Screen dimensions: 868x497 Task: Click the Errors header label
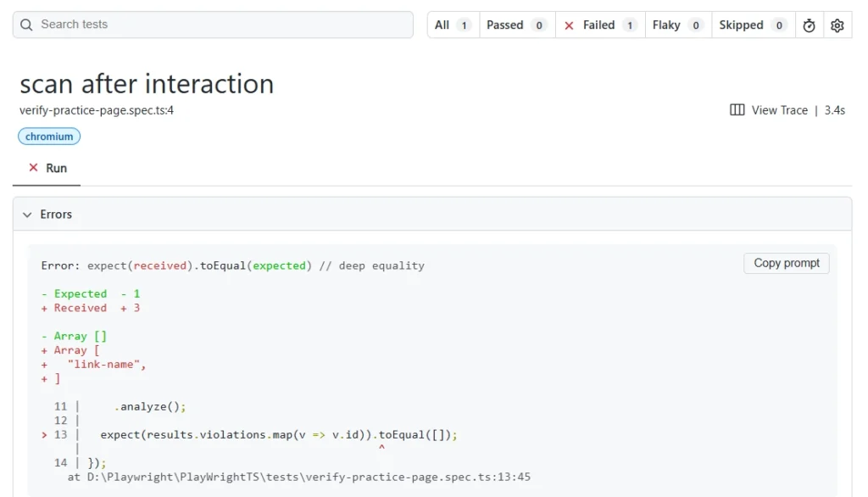point(56,215)
